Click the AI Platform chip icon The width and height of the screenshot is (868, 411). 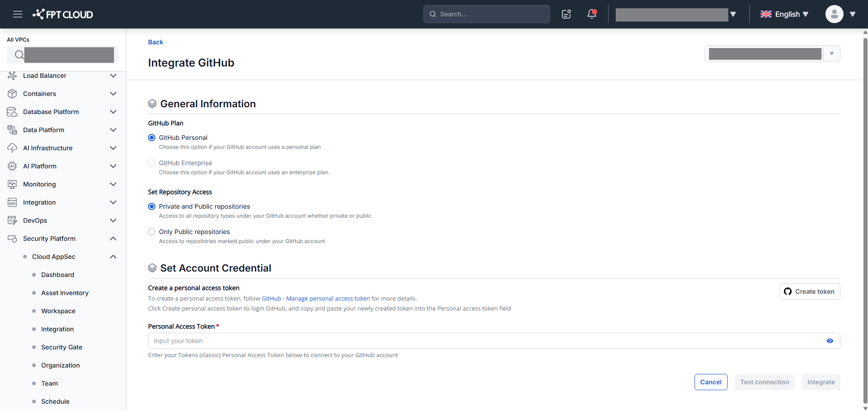[12, 166]
